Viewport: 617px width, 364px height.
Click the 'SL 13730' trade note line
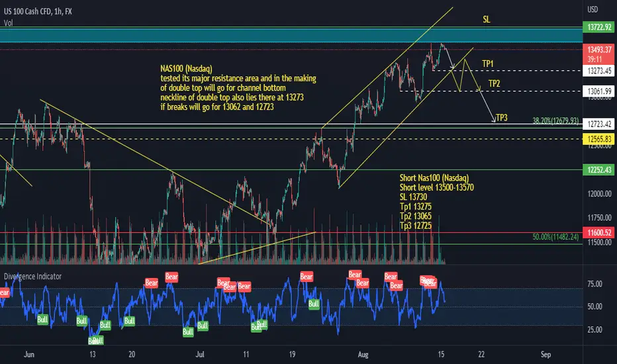pos(413,197)
